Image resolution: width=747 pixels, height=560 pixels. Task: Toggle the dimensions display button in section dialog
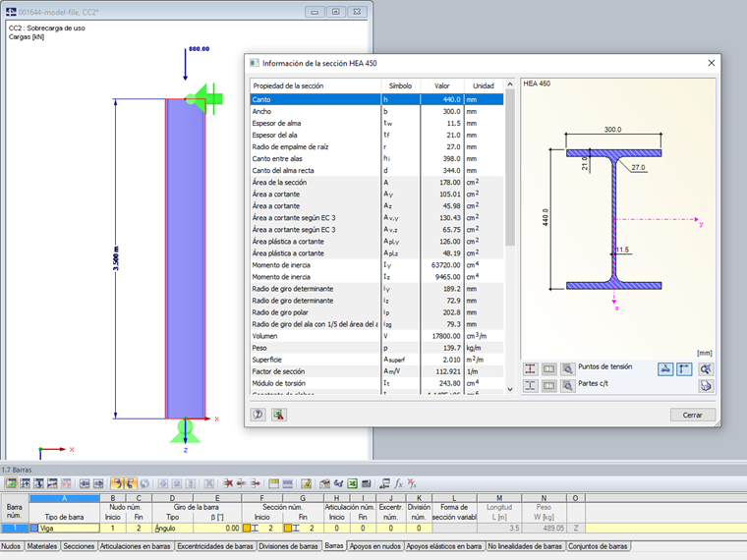click(x=665, y=369)
